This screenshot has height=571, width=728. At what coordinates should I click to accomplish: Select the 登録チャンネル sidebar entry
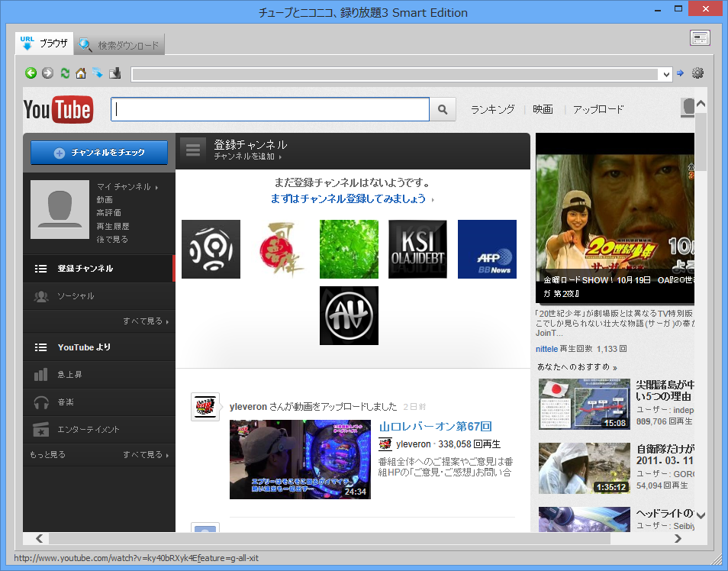click(x=99, y=269)
